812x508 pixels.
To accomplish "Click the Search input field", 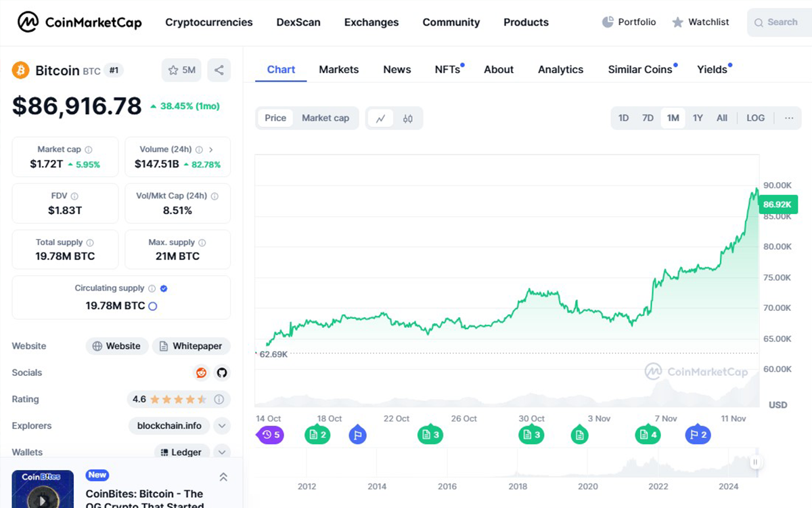I will click(x=780, y=22).
